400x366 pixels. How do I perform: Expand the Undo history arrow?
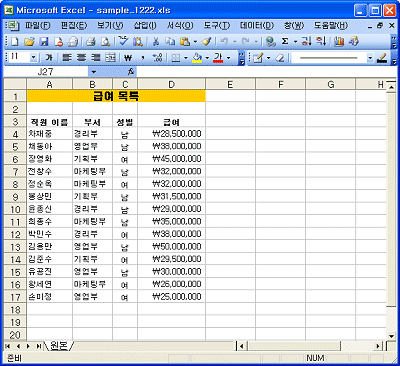[234, 41]
